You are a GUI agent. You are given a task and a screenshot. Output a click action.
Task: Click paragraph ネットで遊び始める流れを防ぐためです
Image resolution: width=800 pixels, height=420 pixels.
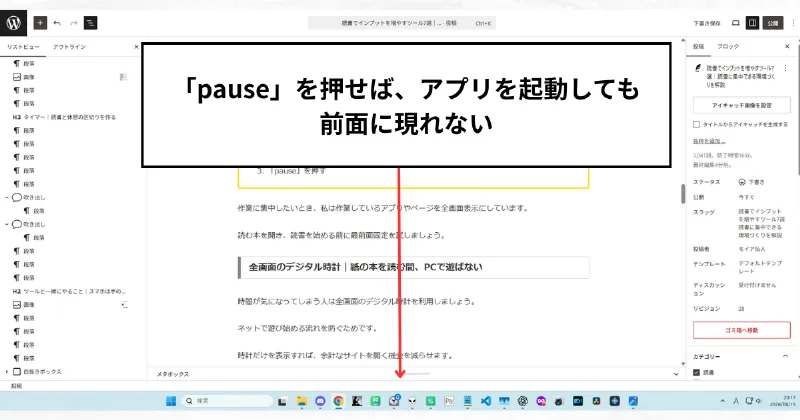click(308, 328)
